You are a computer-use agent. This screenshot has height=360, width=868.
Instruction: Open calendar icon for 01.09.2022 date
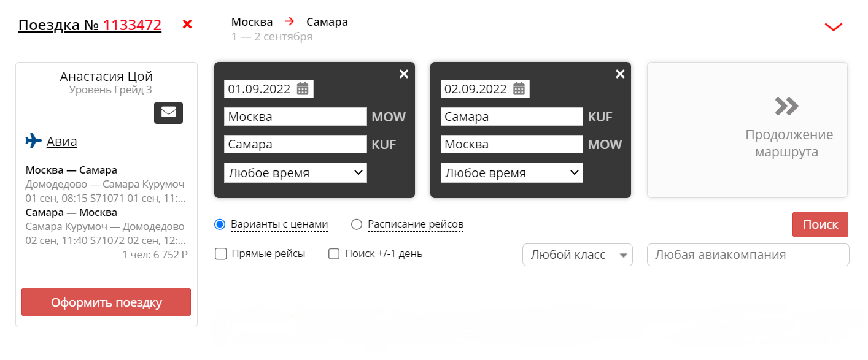pyautogui.click(x=303, y=89)
